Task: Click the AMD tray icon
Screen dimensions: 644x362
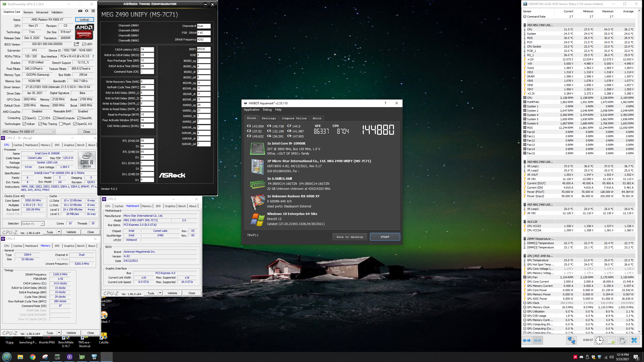Action: click(x=575, y=357)
